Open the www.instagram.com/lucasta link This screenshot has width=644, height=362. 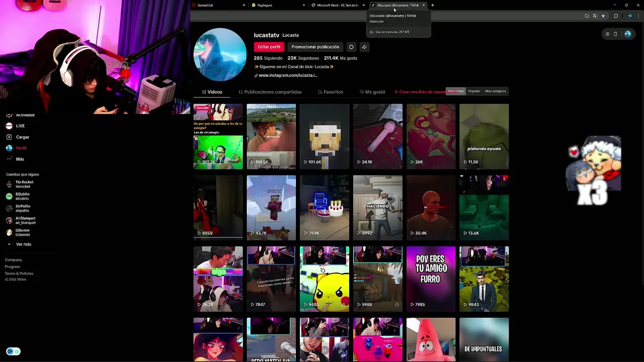[288, 75]
